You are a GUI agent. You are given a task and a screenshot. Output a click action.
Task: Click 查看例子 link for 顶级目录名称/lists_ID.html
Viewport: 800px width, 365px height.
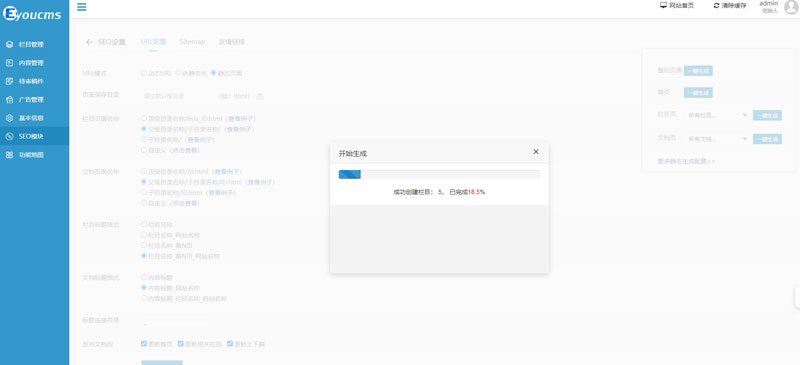tap(240, 118)
